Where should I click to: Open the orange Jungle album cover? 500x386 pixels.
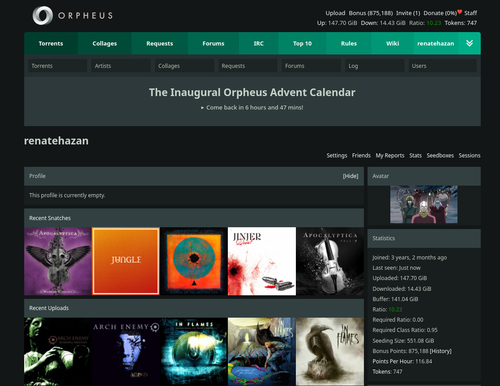[x=126, y=261]
